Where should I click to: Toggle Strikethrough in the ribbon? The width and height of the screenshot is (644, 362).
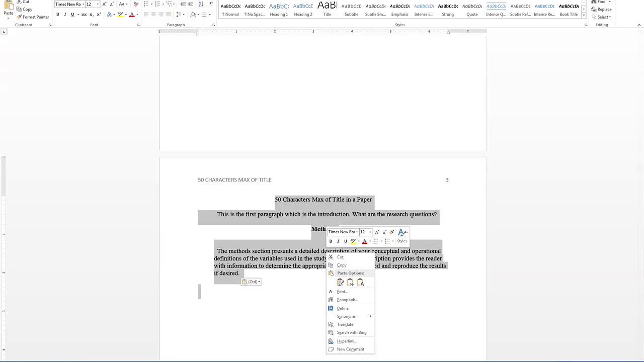tap(84, 15)
